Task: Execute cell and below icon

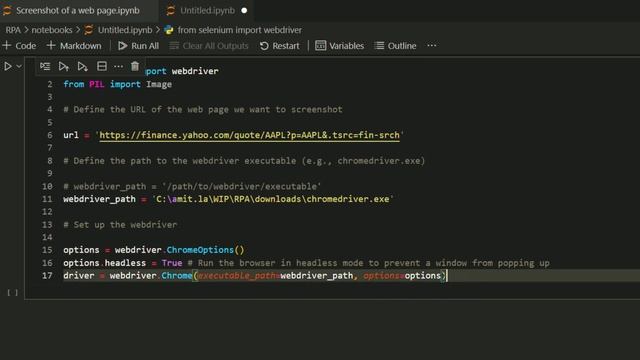Action: click(x=82, y=66)
